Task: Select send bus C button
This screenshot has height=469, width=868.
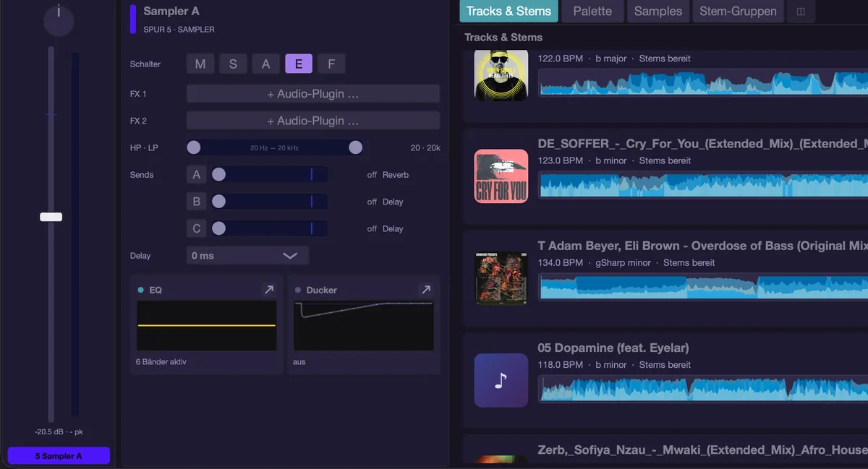Action: click(196, 228)
